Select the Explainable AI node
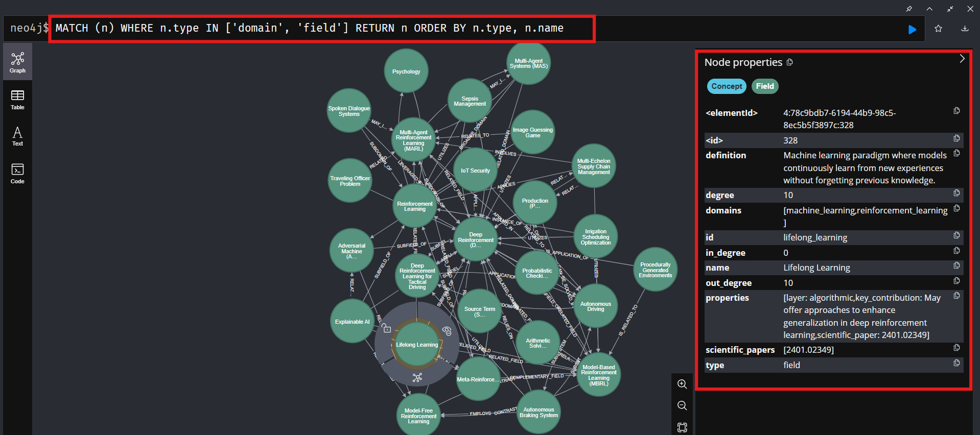Screen dimensions: 980x435 tap(352, 322)
